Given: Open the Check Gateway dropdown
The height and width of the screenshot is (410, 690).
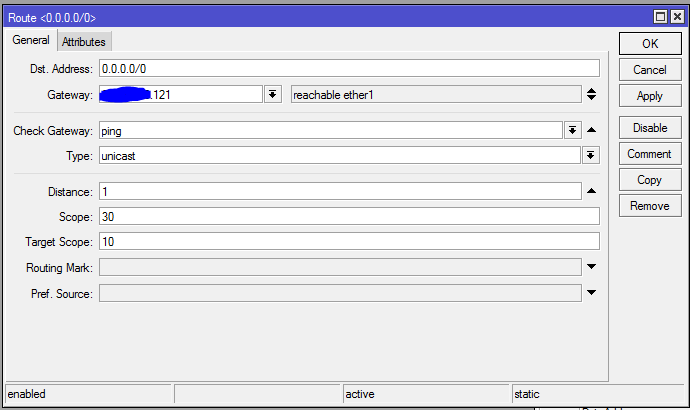Looking at the screenshot, I should pyautogui.click(x=572, y=130).
